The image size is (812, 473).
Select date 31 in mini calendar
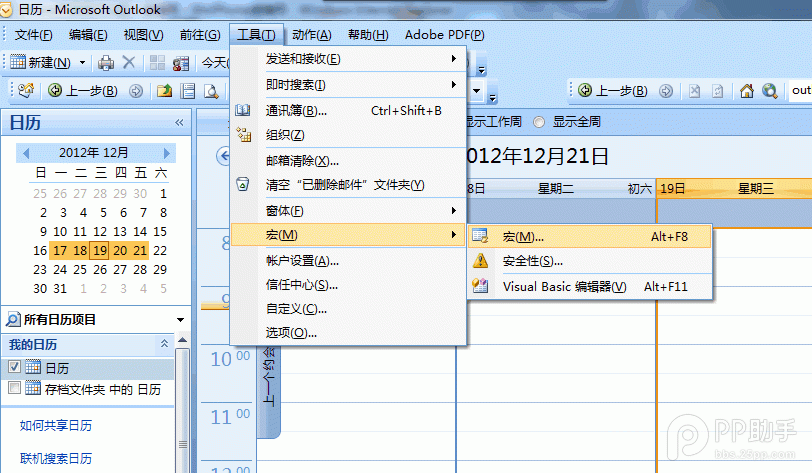(x=60, y=289)
